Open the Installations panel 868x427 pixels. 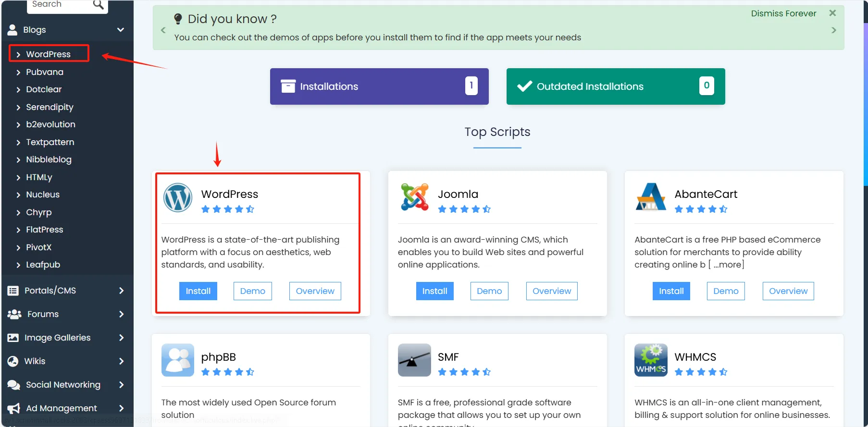(x=379, y=86)
